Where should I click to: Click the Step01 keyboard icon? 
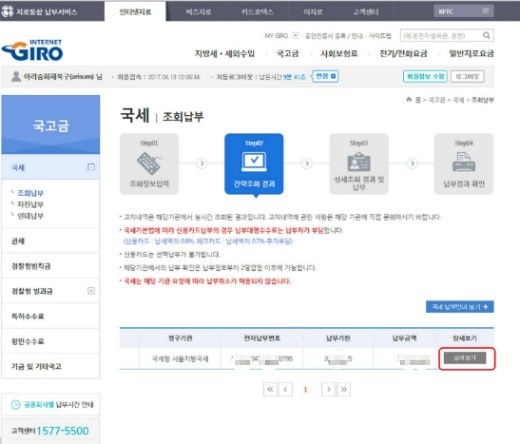click(x=149, y=163)
